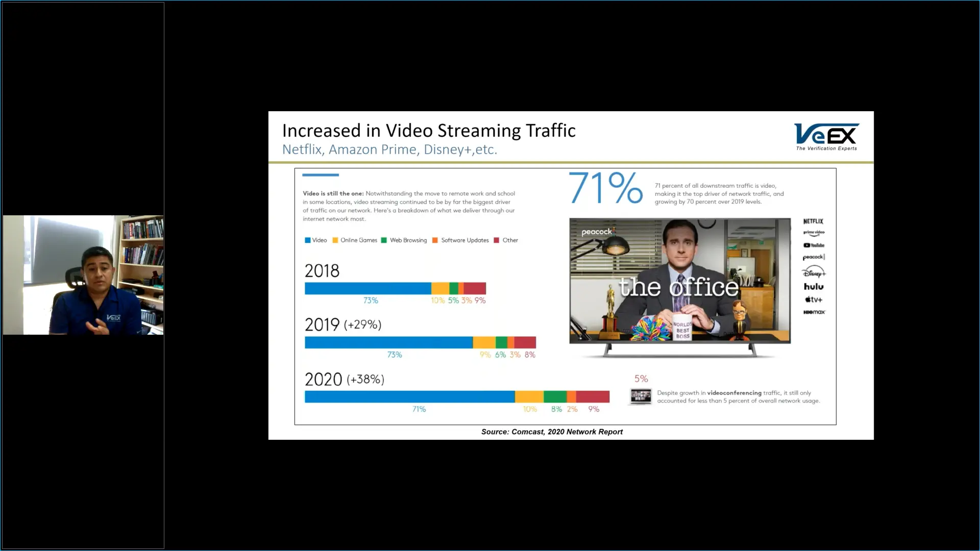This screenshot has width=980, height=551.
Task: Click the Apple TV+ logo
Action: point(814,300)
